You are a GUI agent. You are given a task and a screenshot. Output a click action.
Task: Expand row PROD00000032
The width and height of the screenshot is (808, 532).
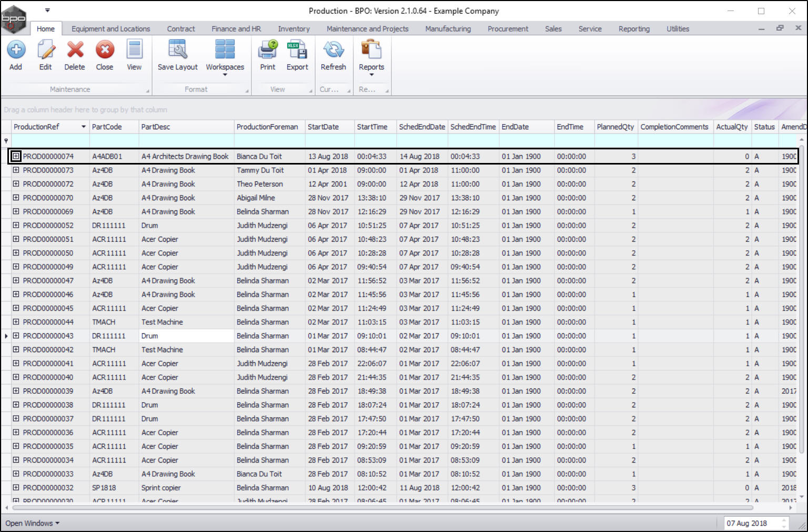(16, 487)
